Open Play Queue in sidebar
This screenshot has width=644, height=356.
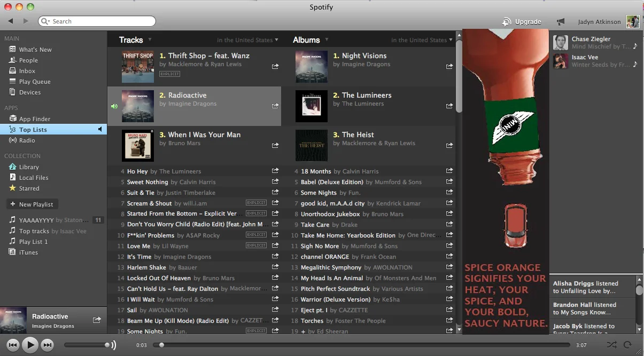35,82
